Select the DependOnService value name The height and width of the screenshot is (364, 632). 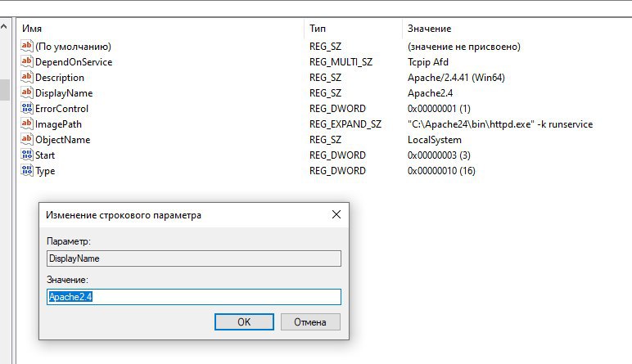click(x=74, y=62)
